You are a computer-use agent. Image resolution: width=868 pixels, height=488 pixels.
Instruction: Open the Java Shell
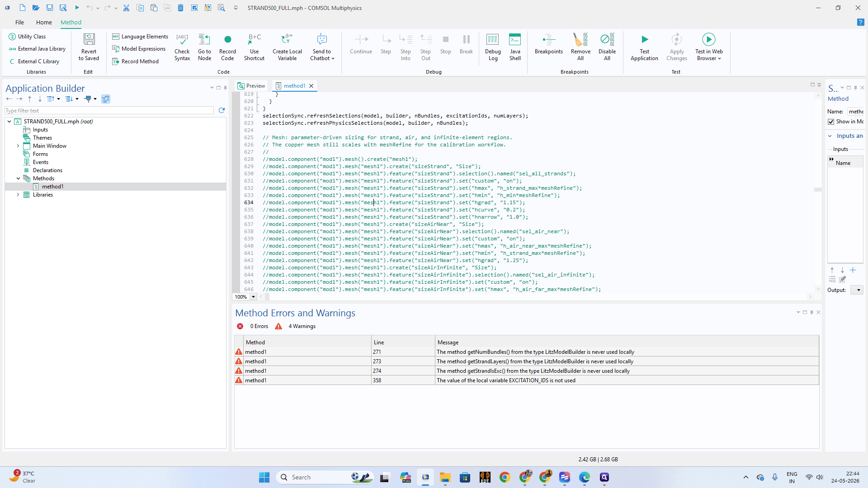[515, 47]
